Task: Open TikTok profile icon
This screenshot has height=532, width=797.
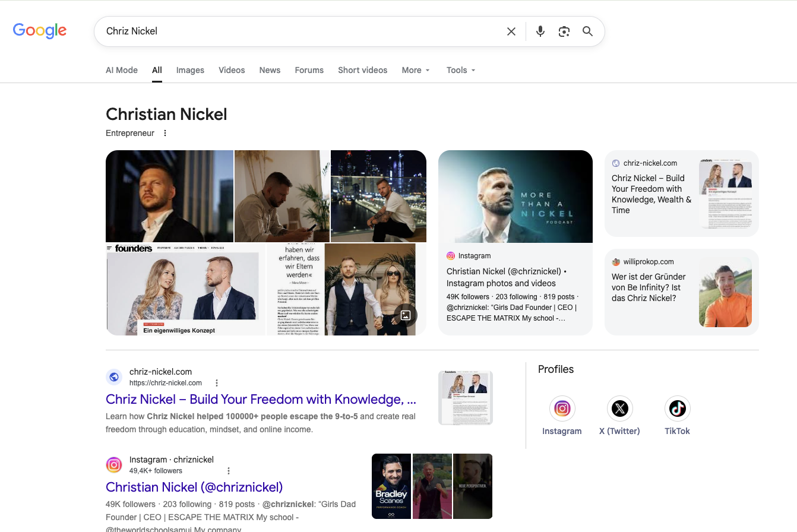Action: click(x=677, y=415)
